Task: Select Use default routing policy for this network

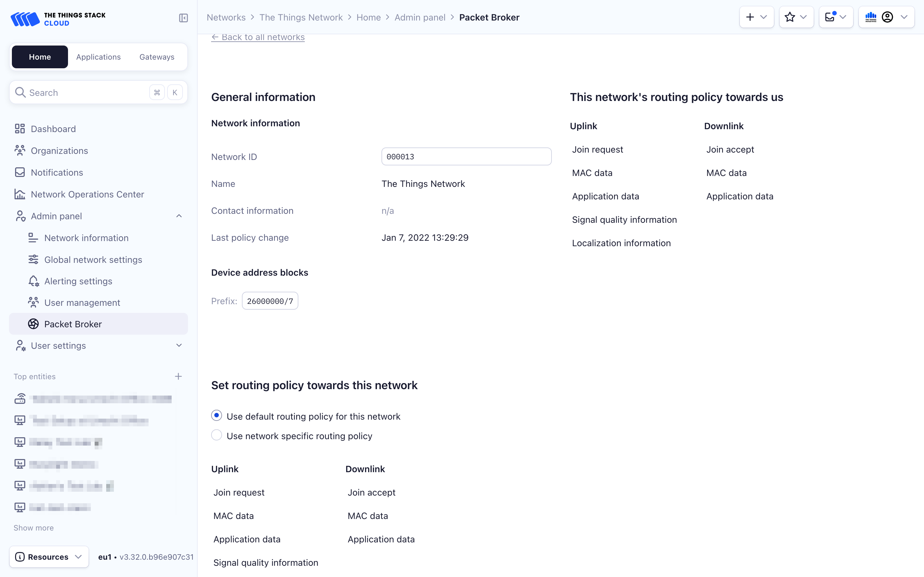Action: point(217,415)
